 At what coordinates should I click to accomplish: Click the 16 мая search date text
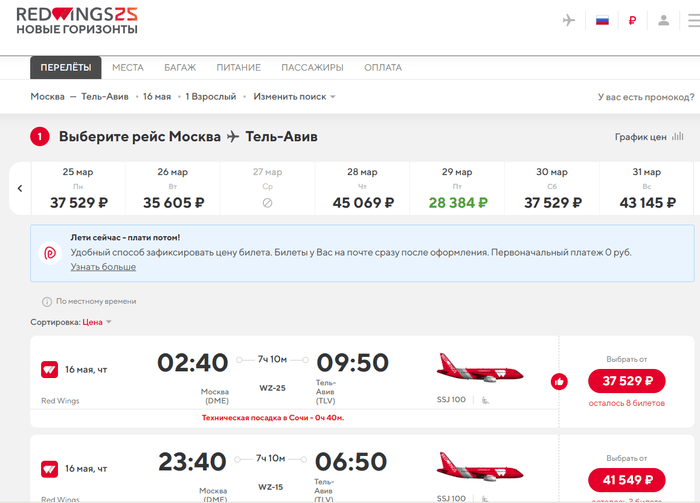[x=157, y=97]
